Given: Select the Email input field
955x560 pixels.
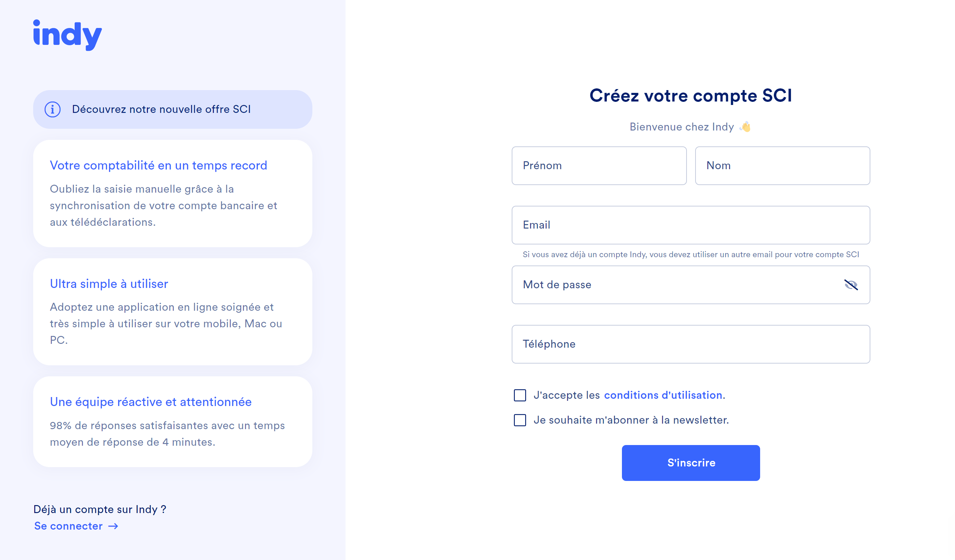Looking at the screenshot, I should (x=690, y=225).
